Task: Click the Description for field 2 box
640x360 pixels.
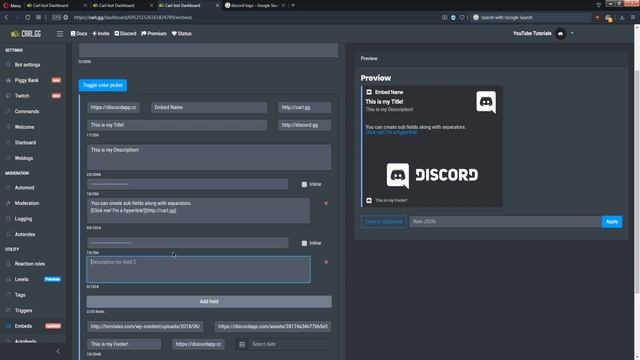Action: click(198, 269)
